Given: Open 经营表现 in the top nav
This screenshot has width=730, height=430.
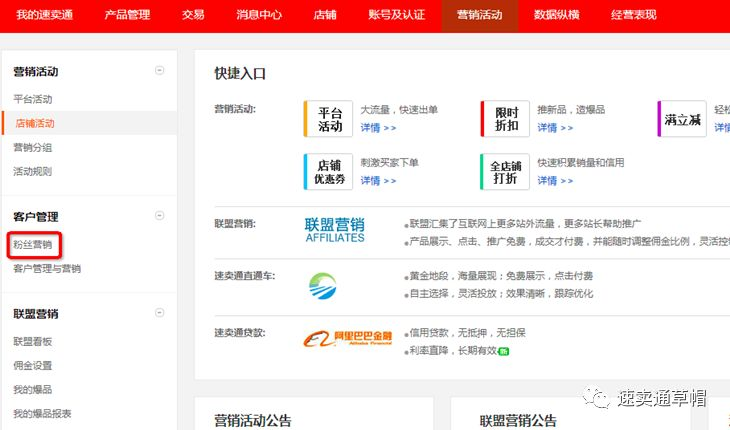Looking at the screenshot, I should [634, 15].
